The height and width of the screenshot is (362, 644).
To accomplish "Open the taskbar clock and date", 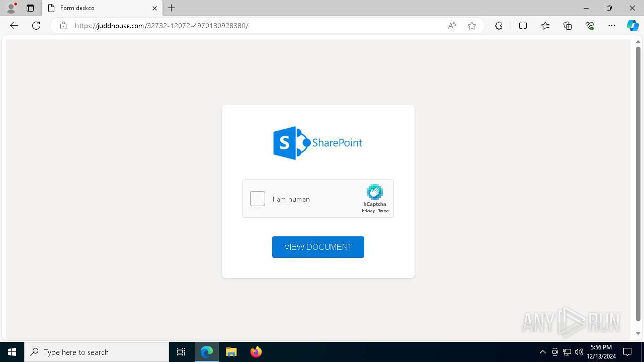I will tap(601, 352).
